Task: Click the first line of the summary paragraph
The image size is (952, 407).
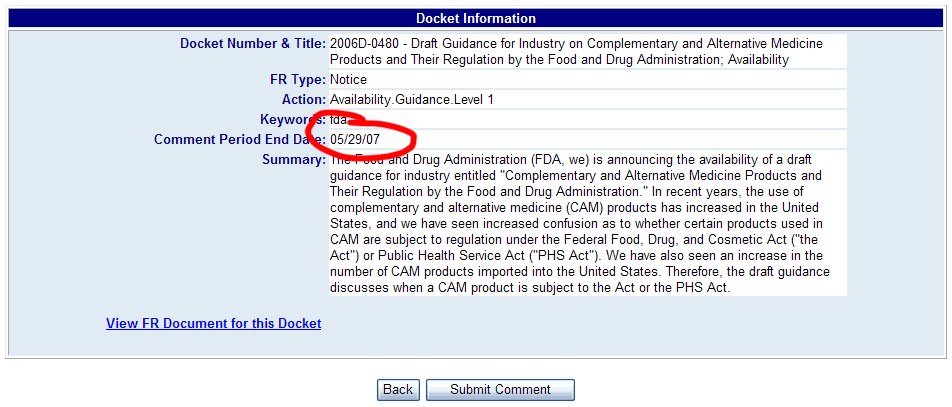Action: tap(580, 159)
